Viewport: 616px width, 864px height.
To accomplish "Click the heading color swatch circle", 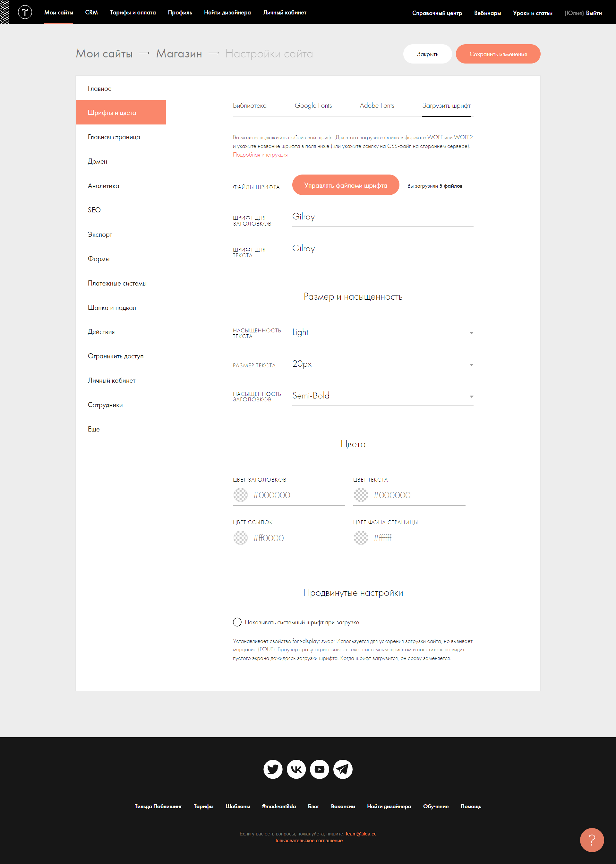I will (241, 495).
